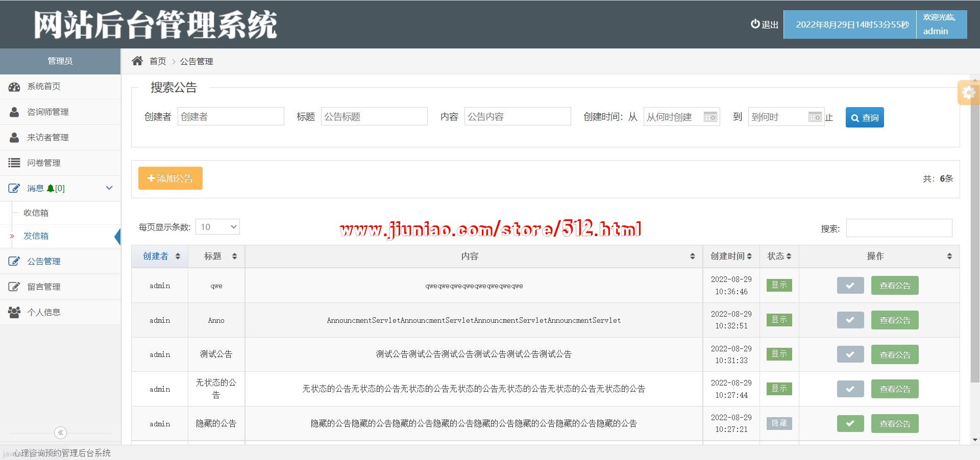Click the group icon beside 个人信息

pos(14,312)
